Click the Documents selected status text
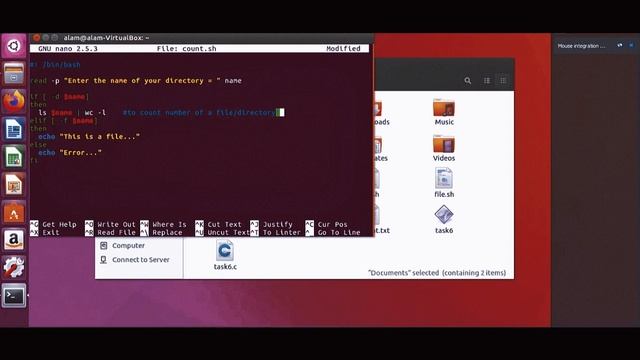 click(x=437, y=273)
